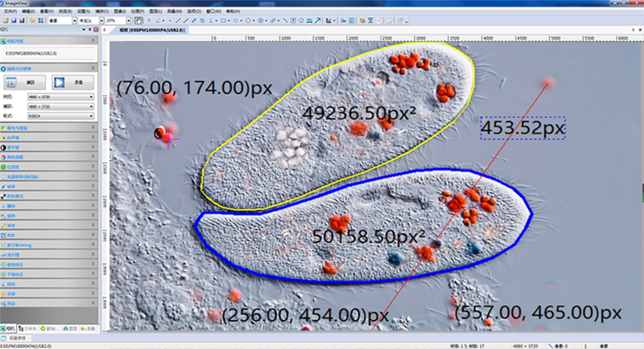644x349 pixels.
Task: Close the camera sidebar with red X
Action: point(94,29)
